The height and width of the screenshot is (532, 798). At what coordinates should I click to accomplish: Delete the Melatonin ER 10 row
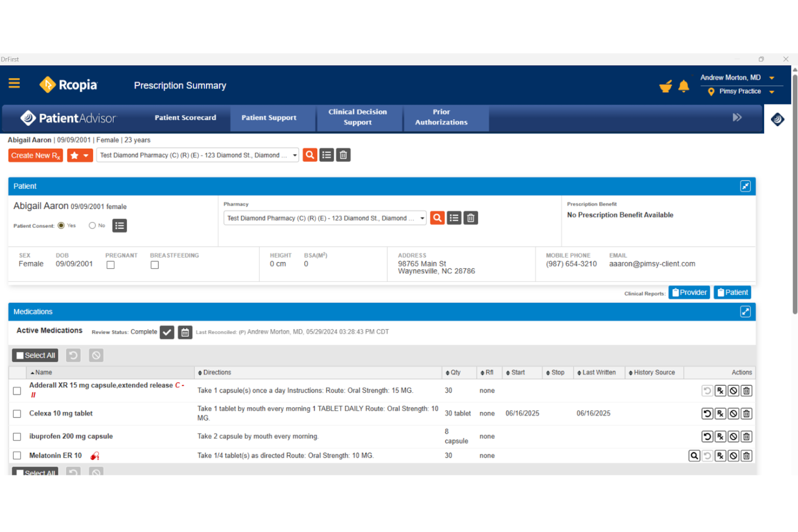click(x=746, y=456)
